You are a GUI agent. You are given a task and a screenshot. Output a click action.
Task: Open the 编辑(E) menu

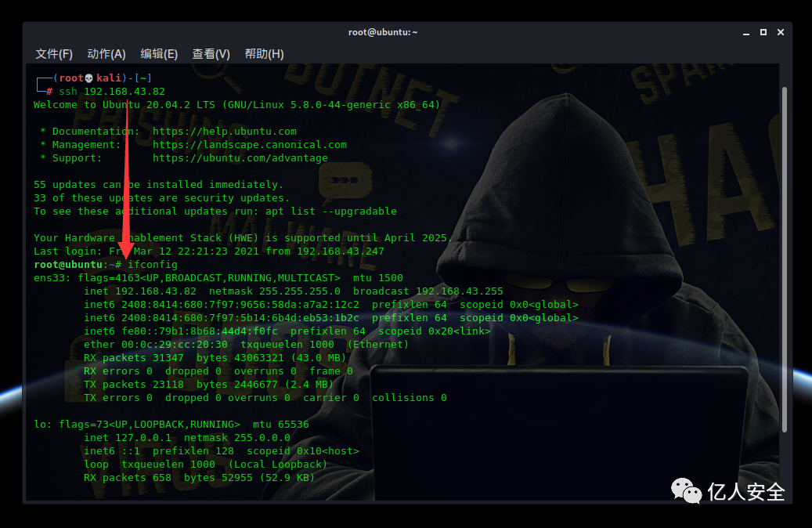pos(159,54)
